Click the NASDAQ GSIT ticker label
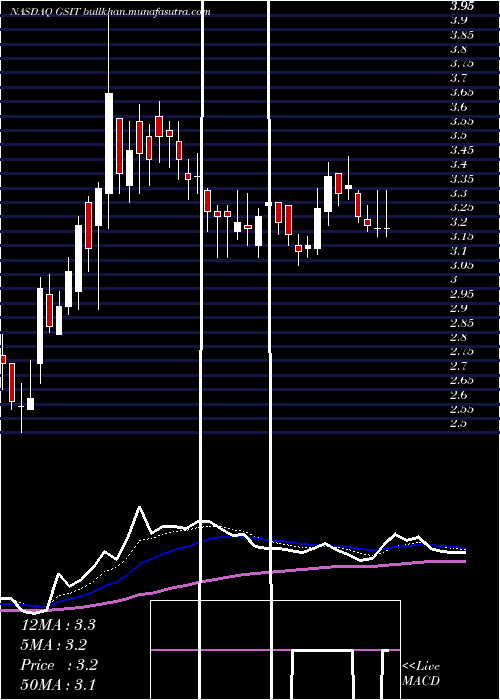This screenshot has width=500, height=700. click(x=46, y=12)
